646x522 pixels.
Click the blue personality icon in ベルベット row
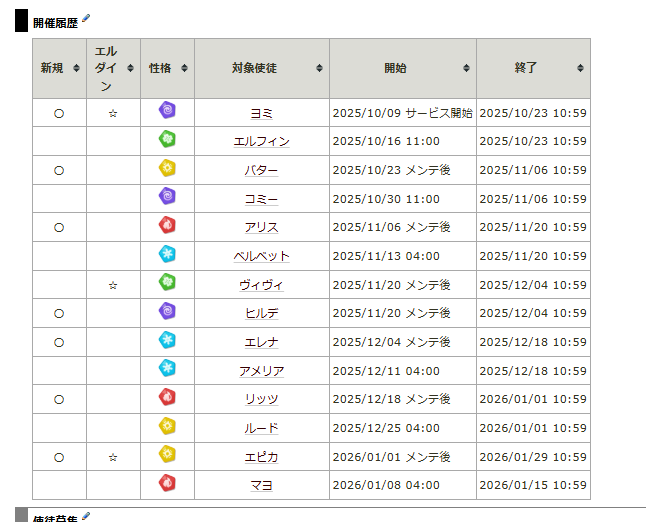click(x=167, y=255)
